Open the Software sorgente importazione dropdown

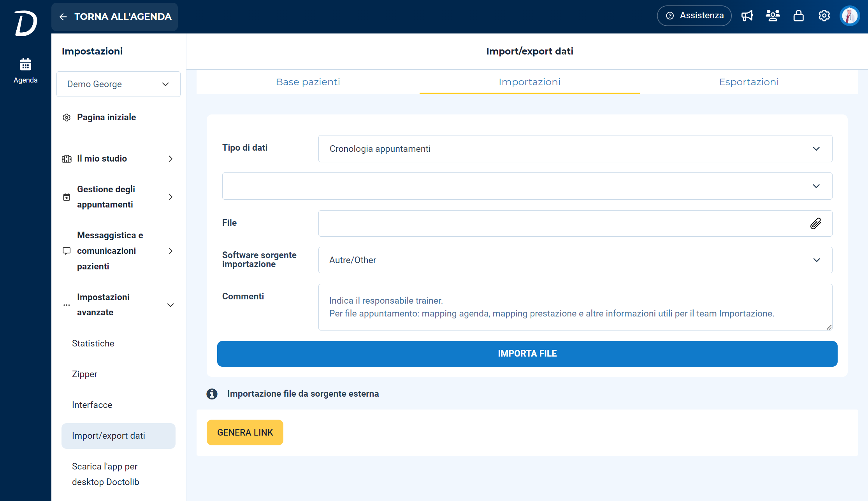575,260
